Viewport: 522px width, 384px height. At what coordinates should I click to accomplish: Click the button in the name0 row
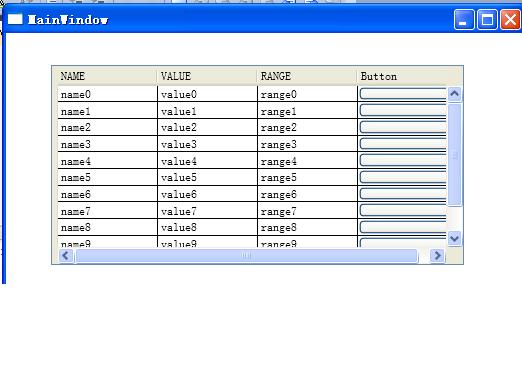(403, 94)
